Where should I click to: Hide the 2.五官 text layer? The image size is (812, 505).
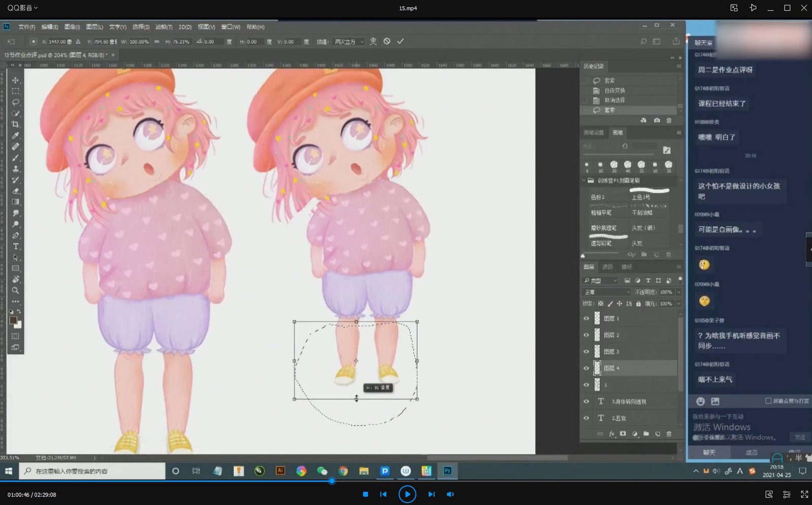point(586,418)
